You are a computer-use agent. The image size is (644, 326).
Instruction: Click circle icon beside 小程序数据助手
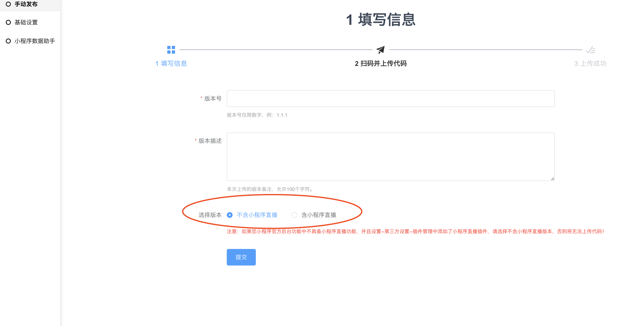coord(8,41)
